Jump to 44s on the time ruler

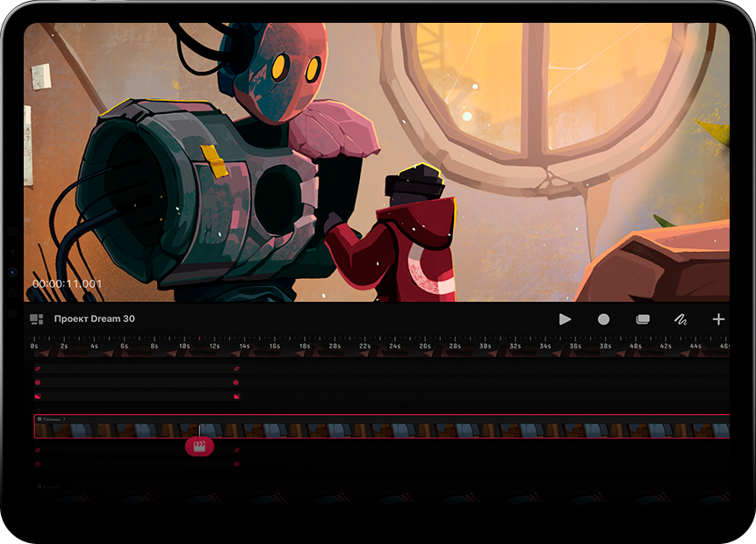tap(695, 346)
